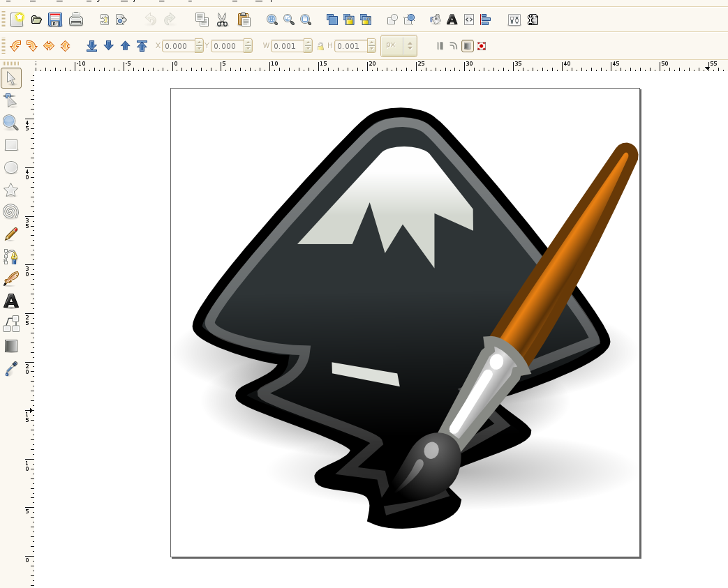This screenshot has height=588, width=728.
Task: Select the Pencil freehand tool
Action: [11, 234]
